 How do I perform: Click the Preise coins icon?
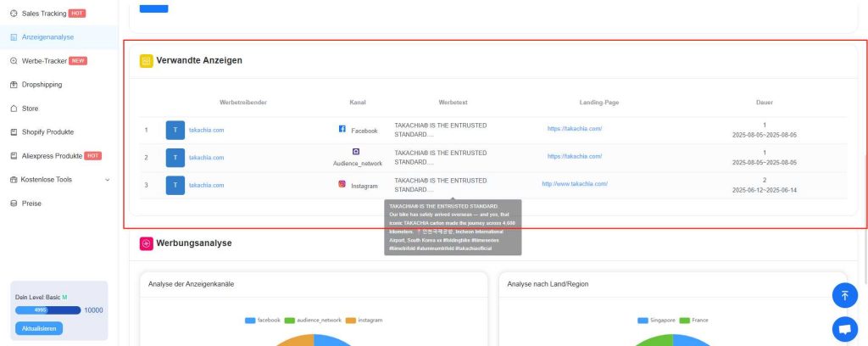[x=14, y=204]
